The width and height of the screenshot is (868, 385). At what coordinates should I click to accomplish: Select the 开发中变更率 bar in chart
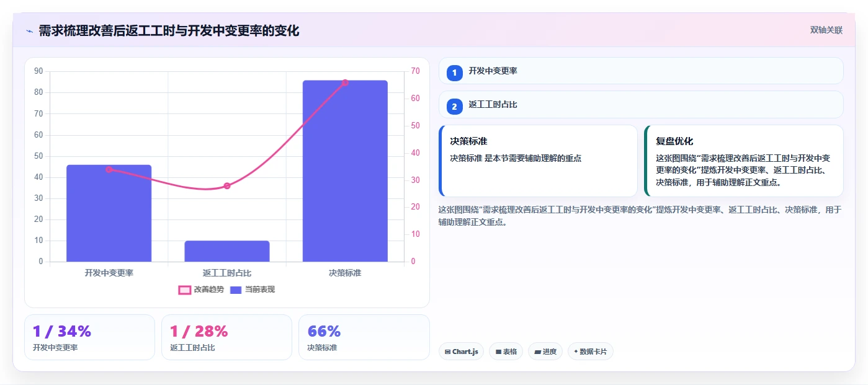coord(109,213)
